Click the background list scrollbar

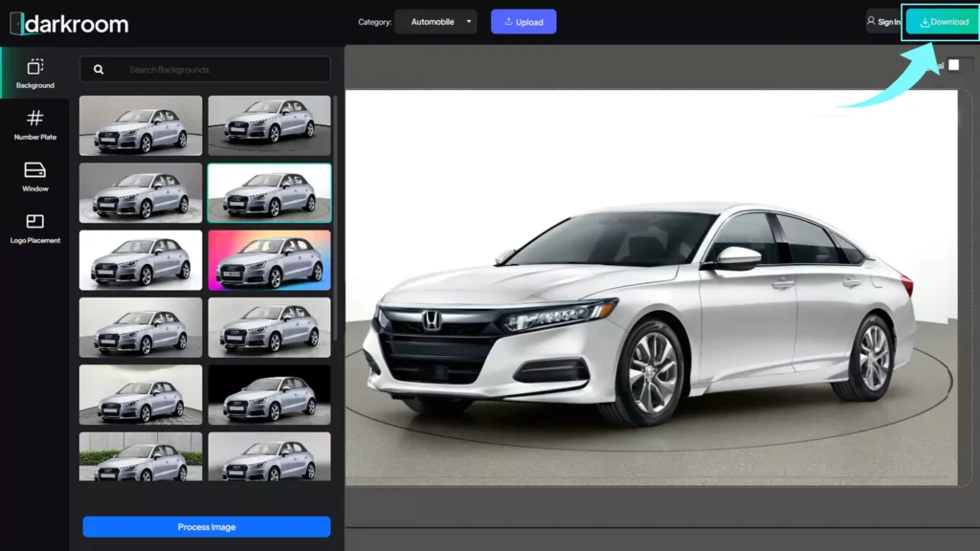(x=335, y=218)
